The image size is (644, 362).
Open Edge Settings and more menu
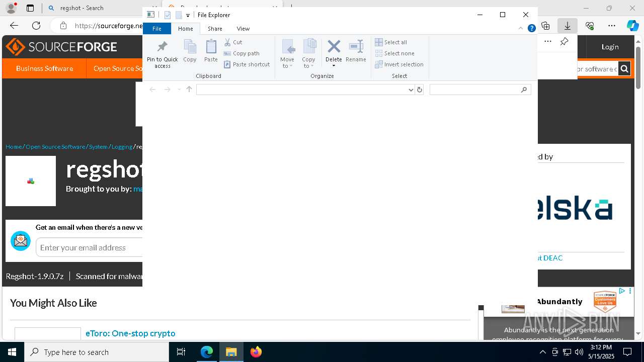tap(612, 26)
